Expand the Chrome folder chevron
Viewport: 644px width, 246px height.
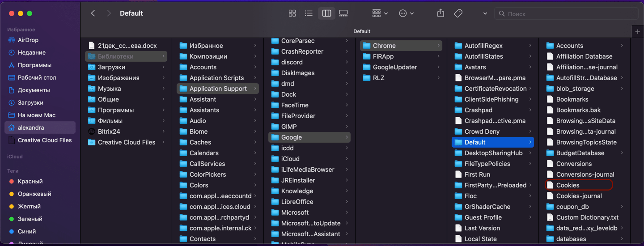coord(438,46)
